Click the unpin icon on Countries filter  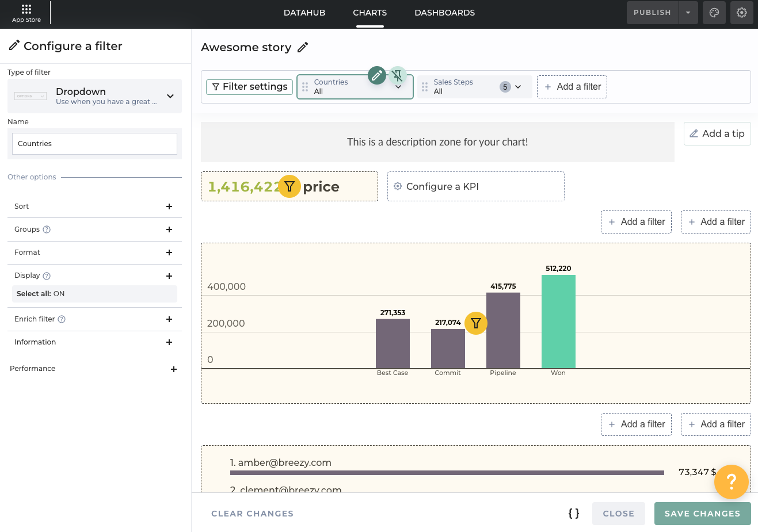click(x=398, y=75)
